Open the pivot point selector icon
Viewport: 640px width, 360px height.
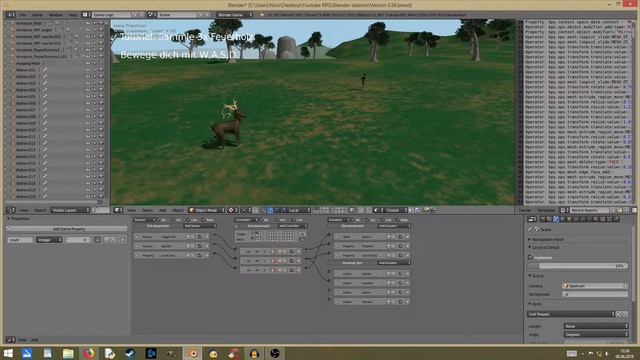coord(246,210)
